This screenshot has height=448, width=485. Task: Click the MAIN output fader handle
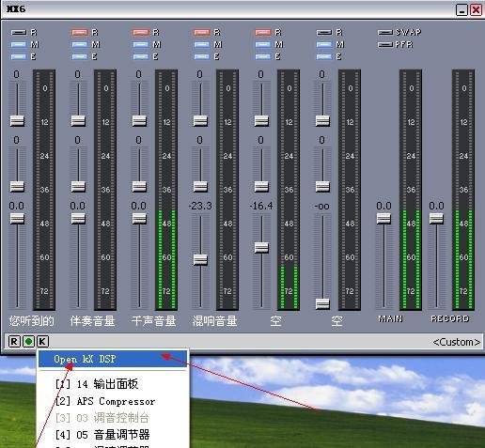click(x=383, y=218)
